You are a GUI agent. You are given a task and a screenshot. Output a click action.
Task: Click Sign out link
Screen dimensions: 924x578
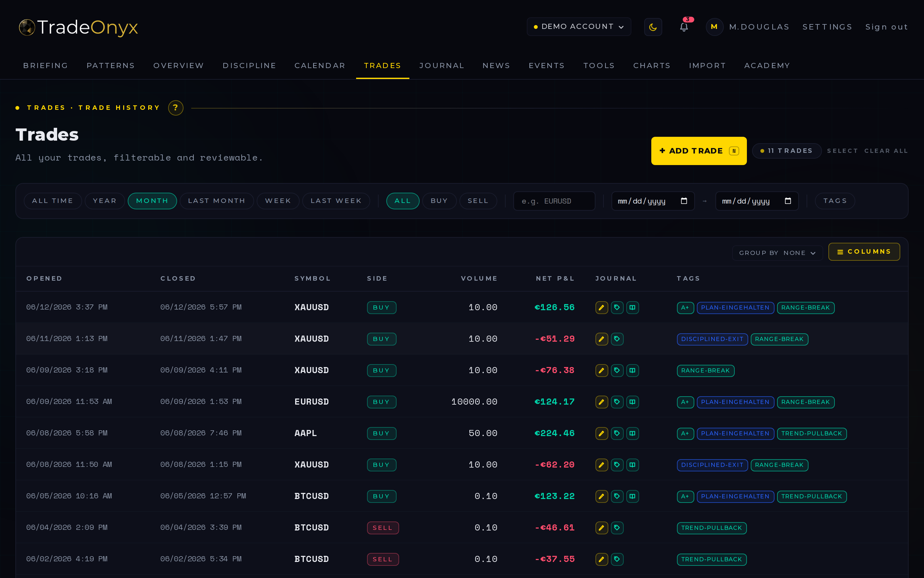(886, 27)
